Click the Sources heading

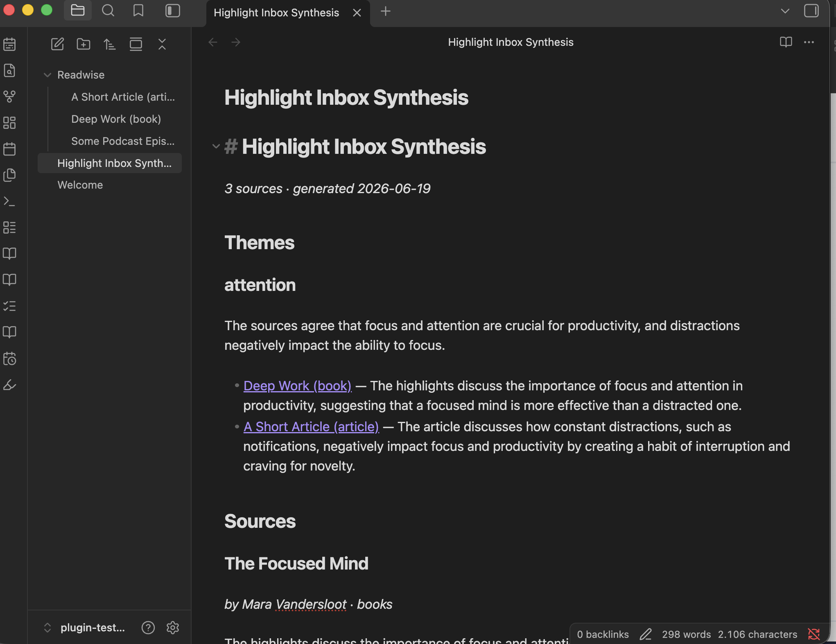tap(260, 521)
